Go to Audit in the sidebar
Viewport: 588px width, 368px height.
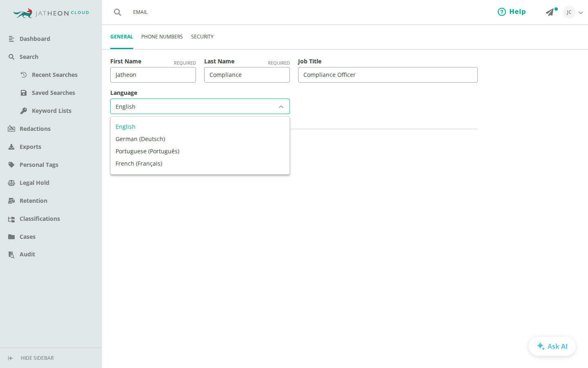tap(27, 254)
